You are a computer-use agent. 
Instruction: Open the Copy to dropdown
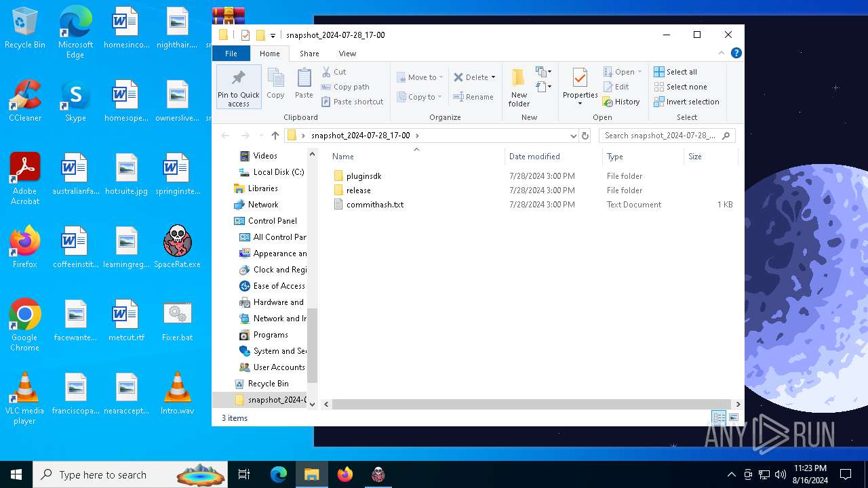(x=420, y=97)
